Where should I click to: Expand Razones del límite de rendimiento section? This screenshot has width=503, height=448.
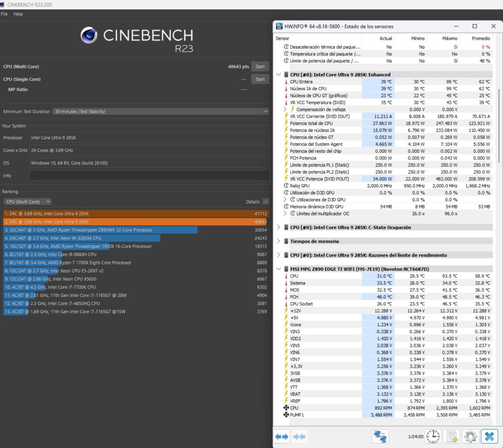tap(279, 255)
